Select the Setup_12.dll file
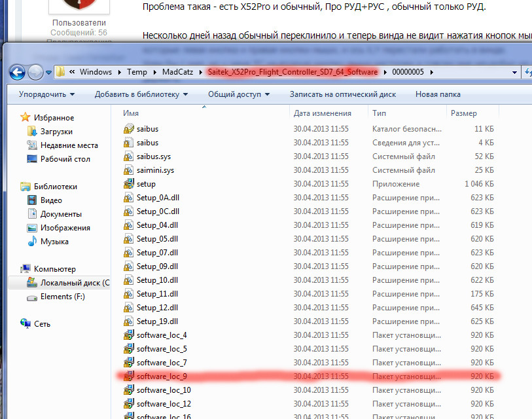 click(x=157, y=308)
